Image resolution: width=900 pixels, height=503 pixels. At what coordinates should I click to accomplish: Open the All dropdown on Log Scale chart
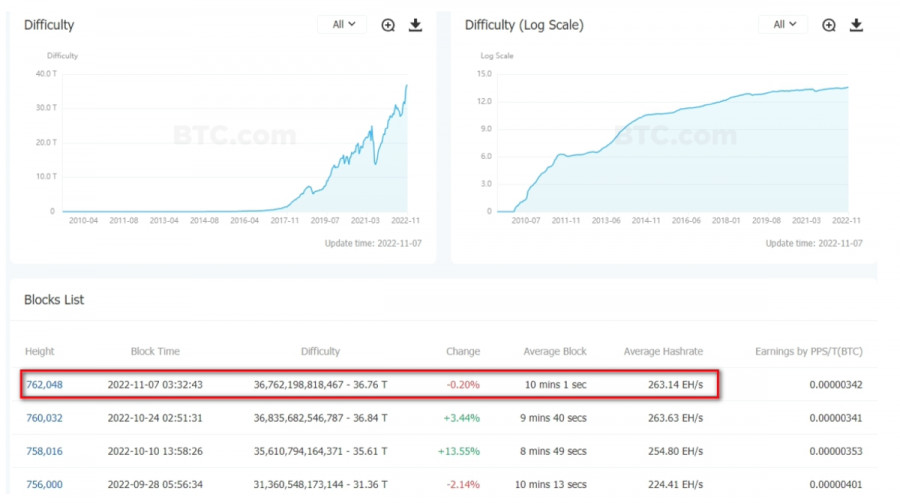pyautogui.click(x=784, y=24)
